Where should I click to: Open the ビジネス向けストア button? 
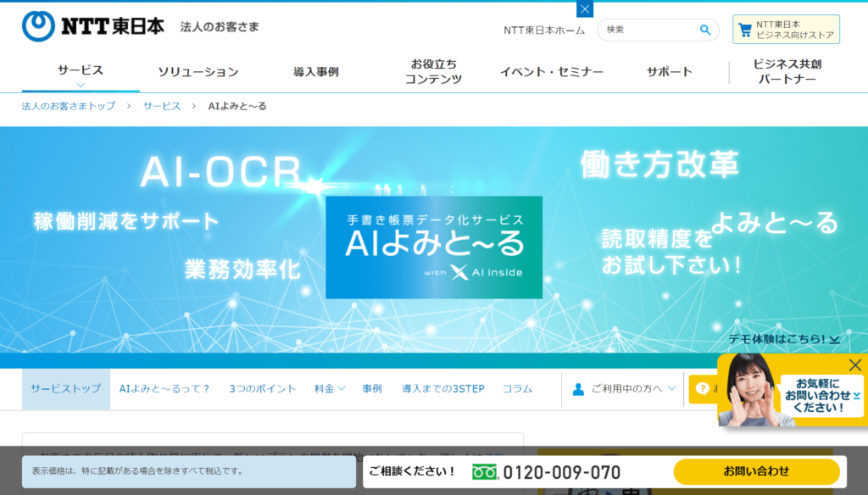pyautogui.click(x=786, y=30)
